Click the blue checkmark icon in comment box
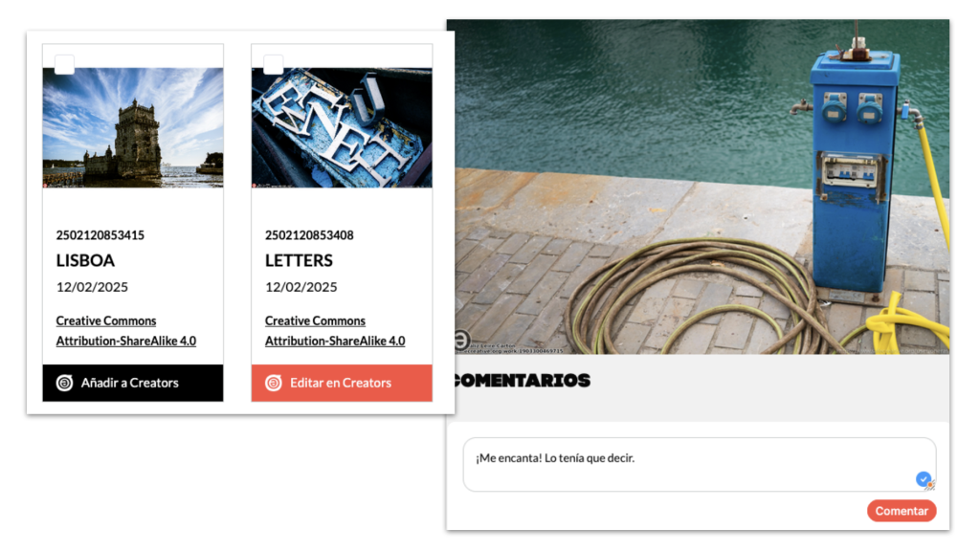This screenshot has height=552, width=980. click(x=924, y=479)
